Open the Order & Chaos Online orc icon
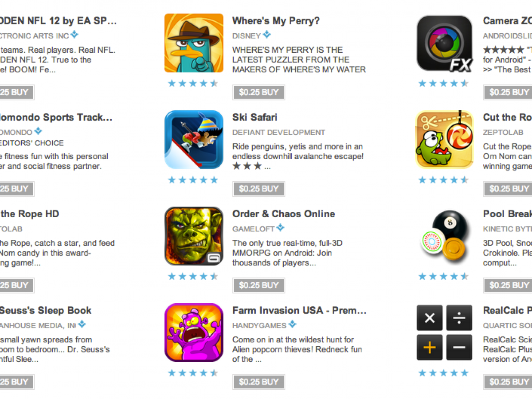Viewport: 532px width, 399px height. 194,236
